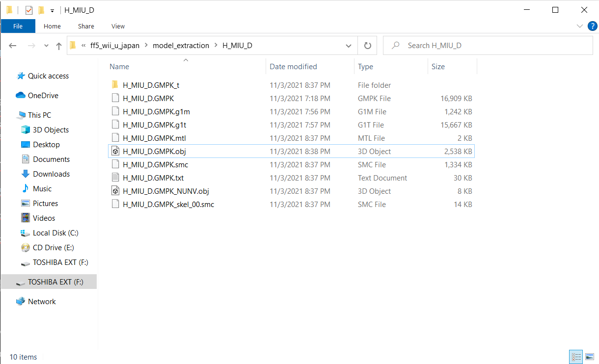Click the 3D Object icon of H_MIU_D.GMPK.obj
599x364 pixels.
(x=115, y=152)
